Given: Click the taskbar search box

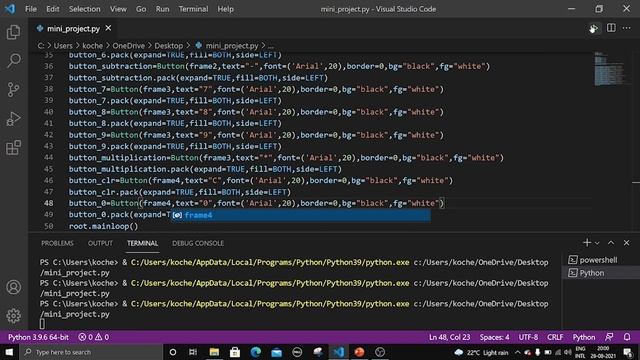Looking at the screenshot, I should 91,352.
